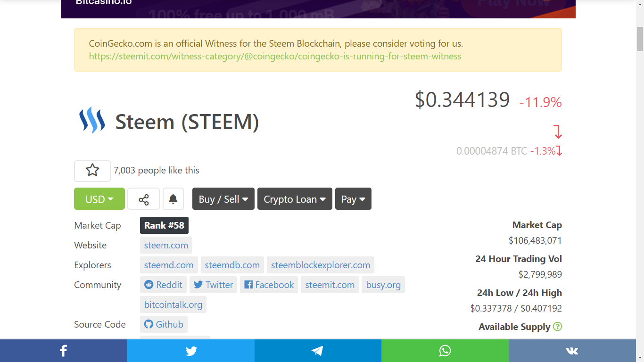644x362 pixels.
Task: Toggle the price alert bell
Action: [173, 199]
